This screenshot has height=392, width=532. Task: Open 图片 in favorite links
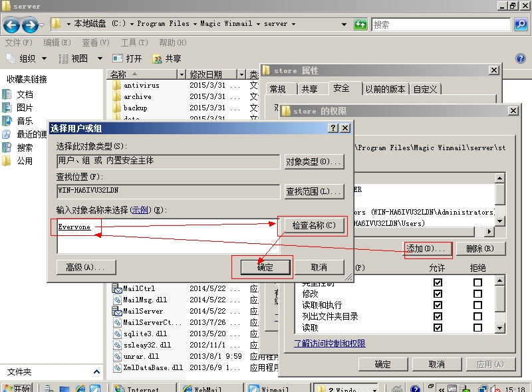click(25, 108)
